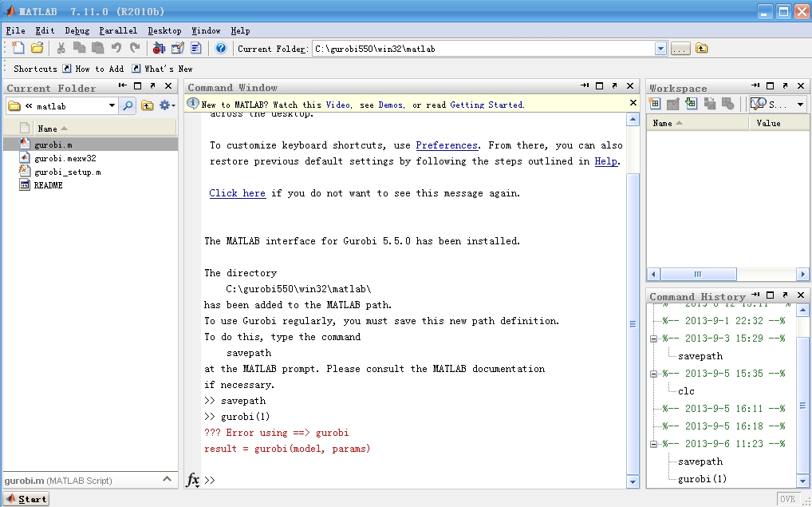
Task: Click the Command Window vertical scrollbar thumb
Action: [633, 324]
